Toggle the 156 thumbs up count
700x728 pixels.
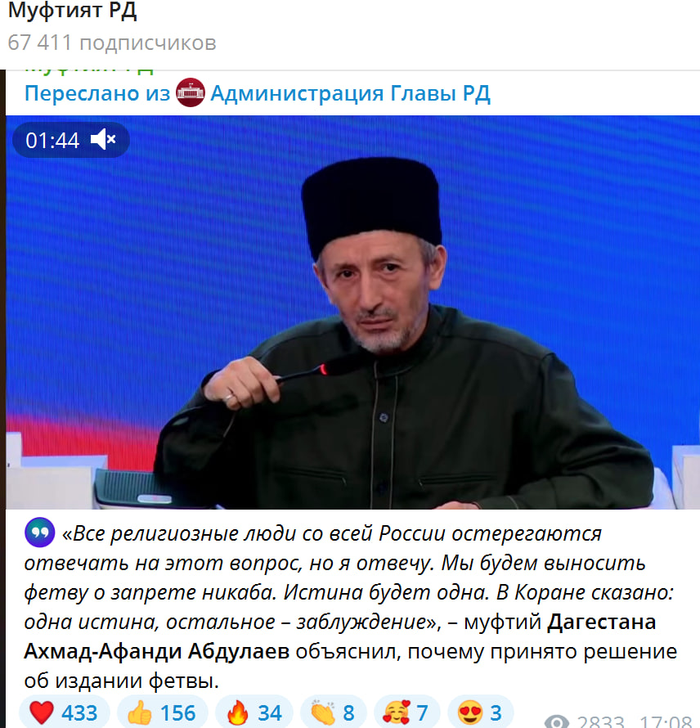point(177,713)
